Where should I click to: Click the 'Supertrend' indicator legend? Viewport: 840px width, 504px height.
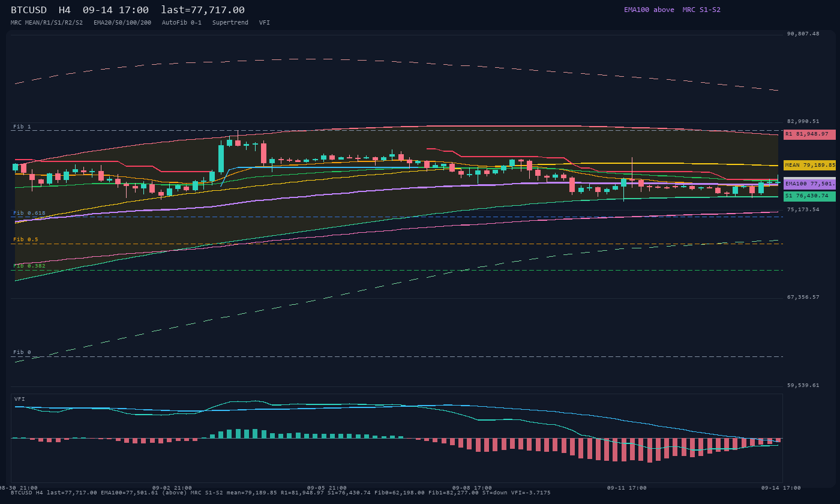tap(230, 23)
